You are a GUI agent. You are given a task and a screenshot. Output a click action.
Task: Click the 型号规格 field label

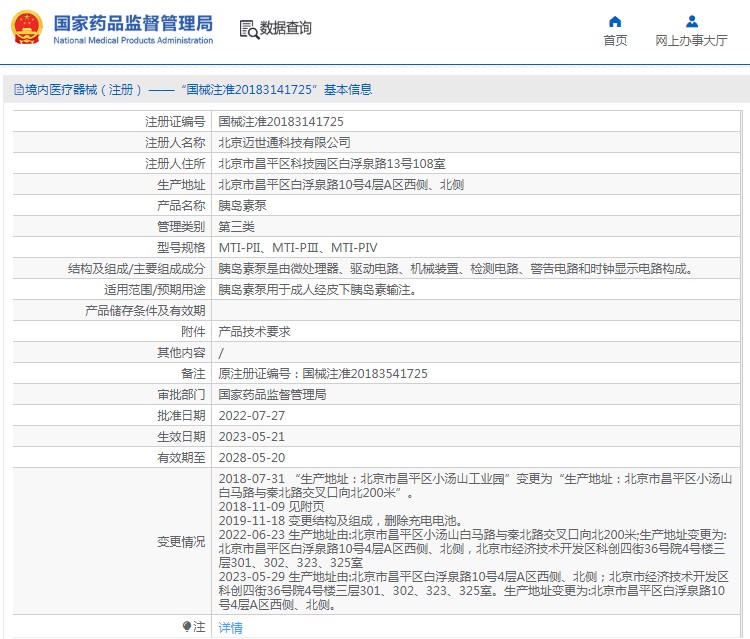pos(181,248)
